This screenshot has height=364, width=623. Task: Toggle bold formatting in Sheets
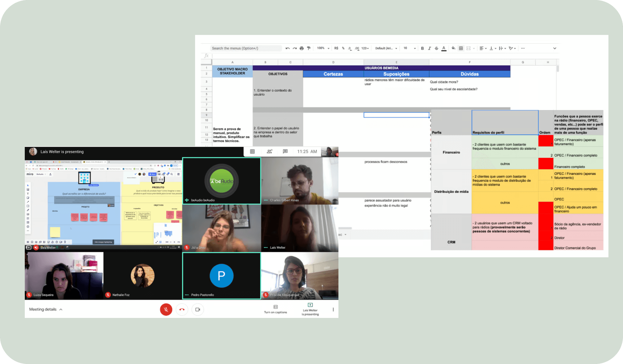(x=422, y=48)
